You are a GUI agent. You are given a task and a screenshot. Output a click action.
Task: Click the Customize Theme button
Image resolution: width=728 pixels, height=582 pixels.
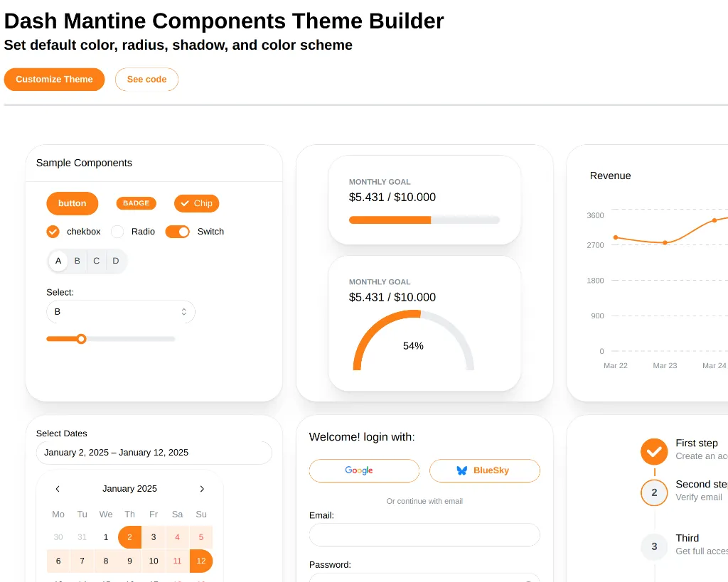[54, 80]
